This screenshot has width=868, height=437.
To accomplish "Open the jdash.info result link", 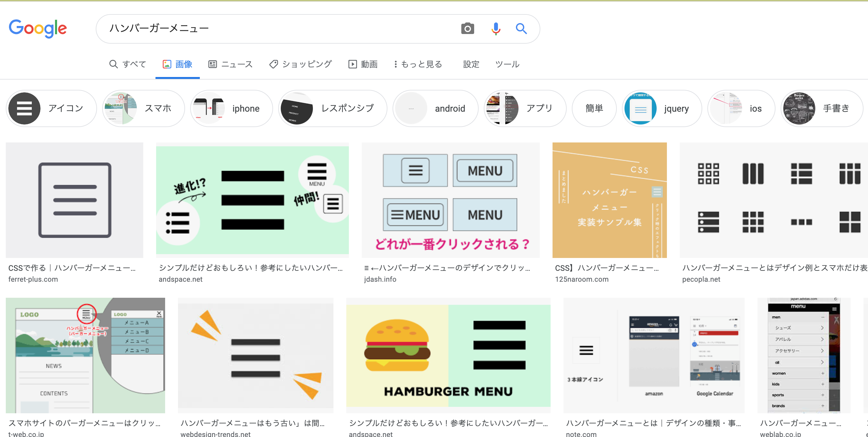I will [380, 279].
